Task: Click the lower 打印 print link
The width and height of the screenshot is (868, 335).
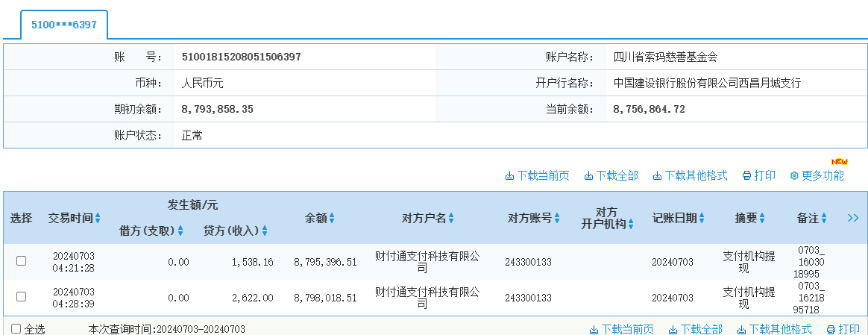Action: coord(849,330)
